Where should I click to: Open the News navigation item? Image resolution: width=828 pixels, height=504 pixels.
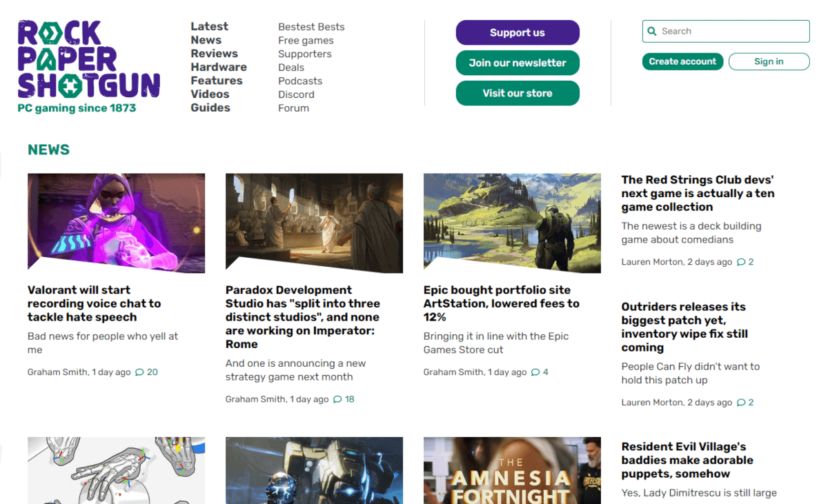(x=206, y=40)
